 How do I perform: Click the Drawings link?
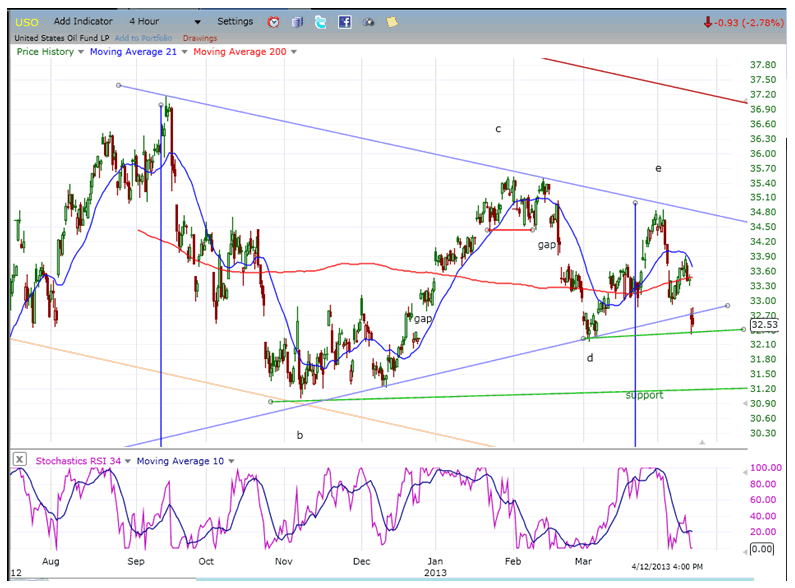199,38
